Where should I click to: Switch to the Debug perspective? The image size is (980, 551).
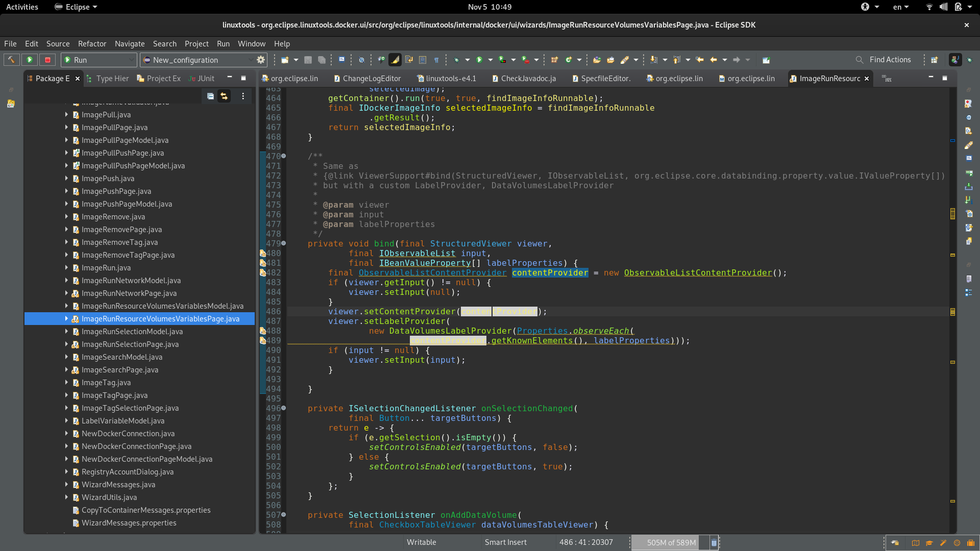pos(970,60)
